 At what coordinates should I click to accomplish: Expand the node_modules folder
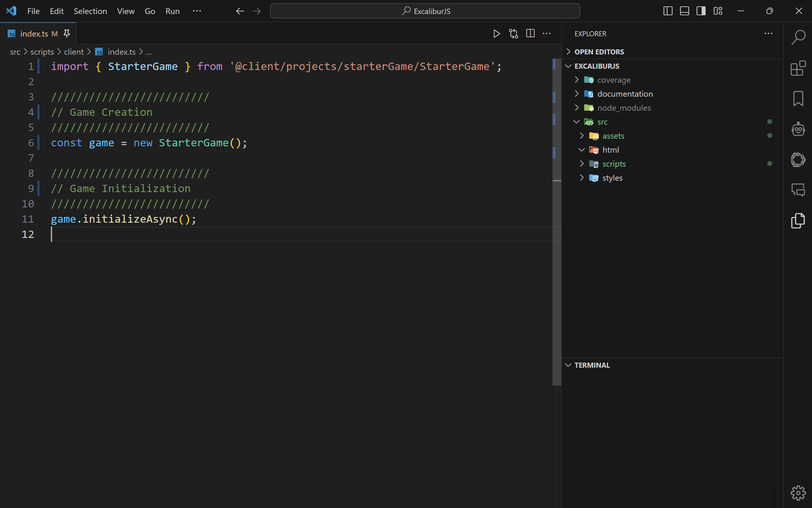672,108
